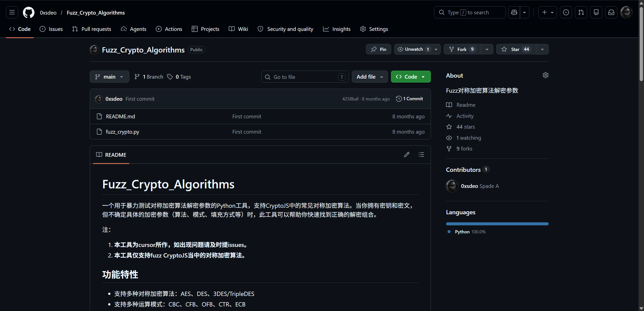Screen dimensions: 644x311
Task: Open the Insights tab
Action: pyautogui.click(x=337, y=29)
